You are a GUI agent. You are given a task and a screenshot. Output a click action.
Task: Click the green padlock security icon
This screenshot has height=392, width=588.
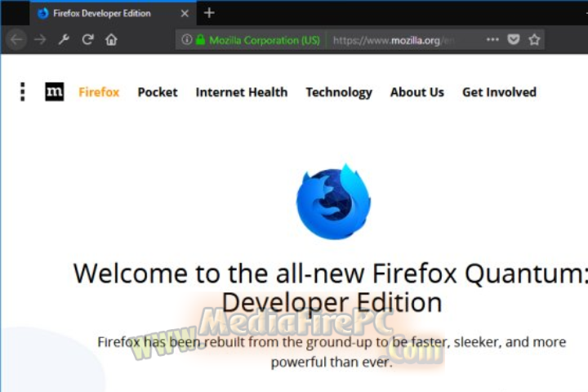click(201, 39)
